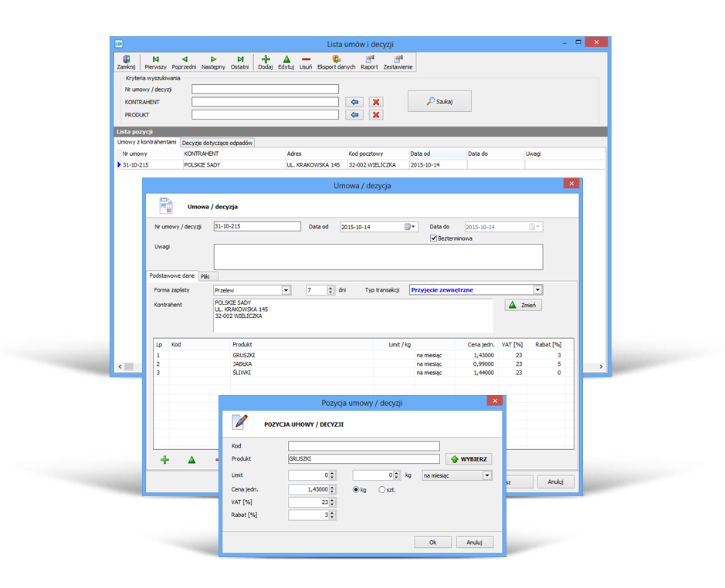Open the Pliki tab

pyautogui.click(x=205, y=275)
